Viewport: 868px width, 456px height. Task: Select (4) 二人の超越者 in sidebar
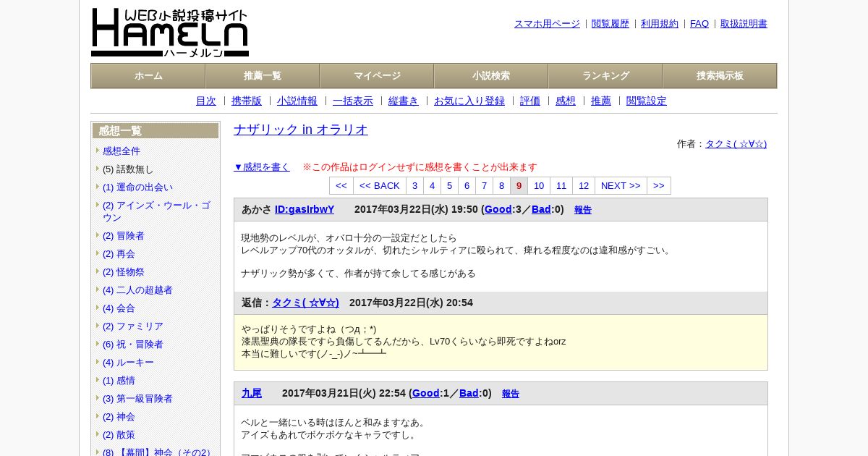click(137, 290)
